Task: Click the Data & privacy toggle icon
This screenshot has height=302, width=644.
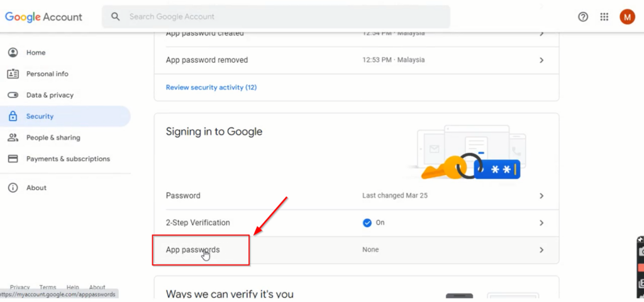Action: [13, 95]
